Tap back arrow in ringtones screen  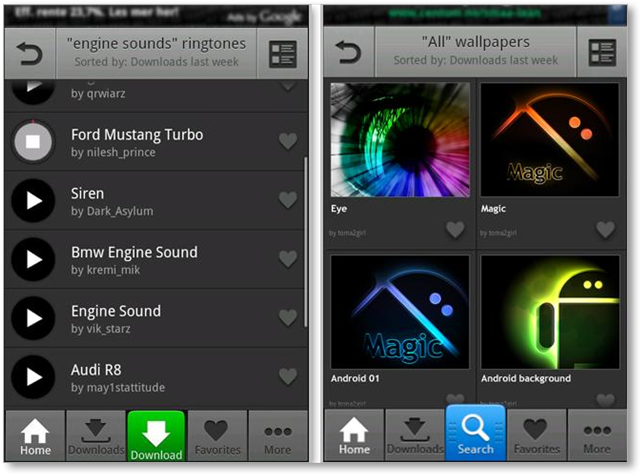(29, 53)
